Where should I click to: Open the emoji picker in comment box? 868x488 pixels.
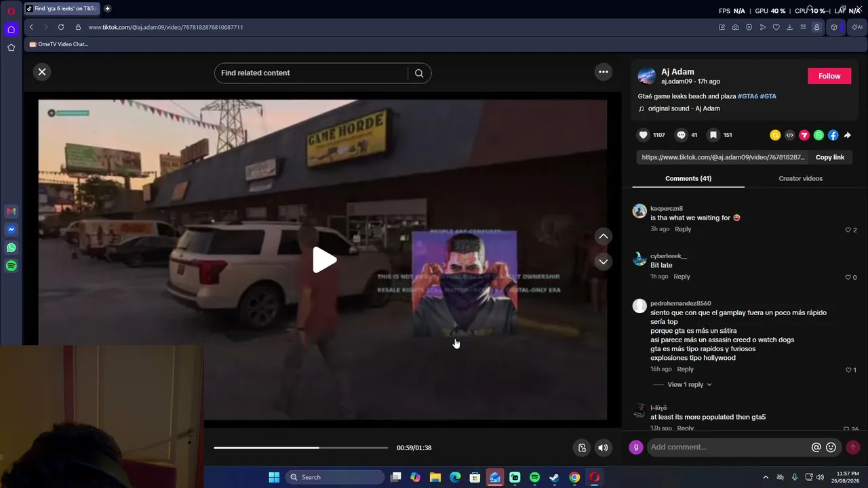(831, 447)
